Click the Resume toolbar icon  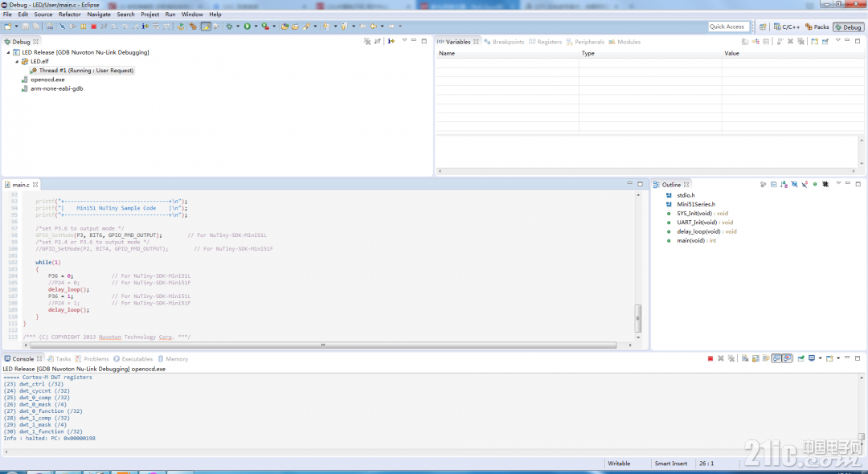(x=72, y=27)
